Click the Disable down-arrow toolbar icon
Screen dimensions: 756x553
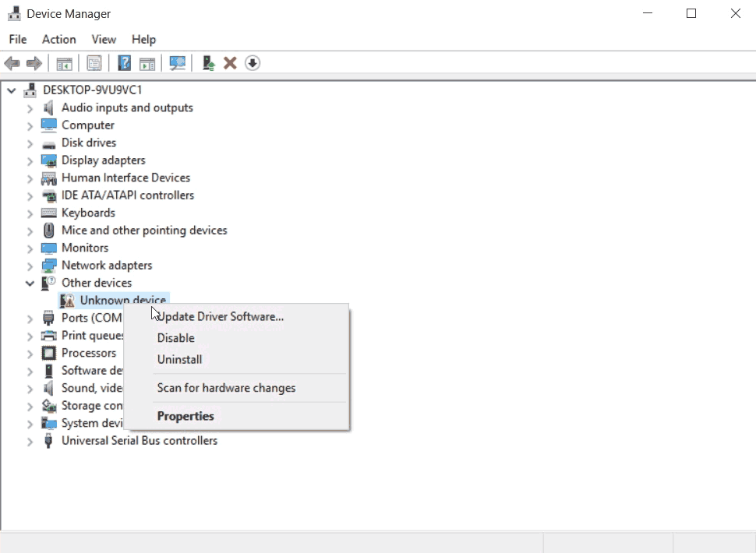253,63
